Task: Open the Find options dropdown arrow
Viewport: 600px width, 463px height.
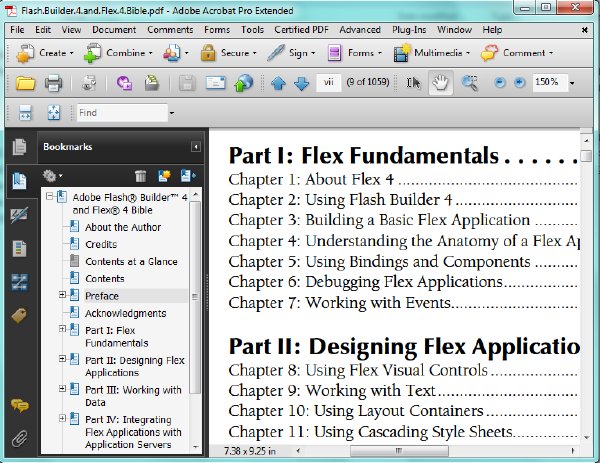Action: [x=172, y=113]
